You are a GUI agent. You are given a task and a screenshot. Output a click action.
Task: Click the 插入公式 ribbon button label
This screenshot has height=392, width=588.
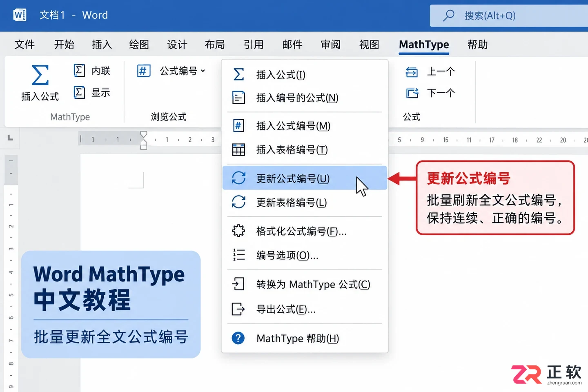click(40, 96)
